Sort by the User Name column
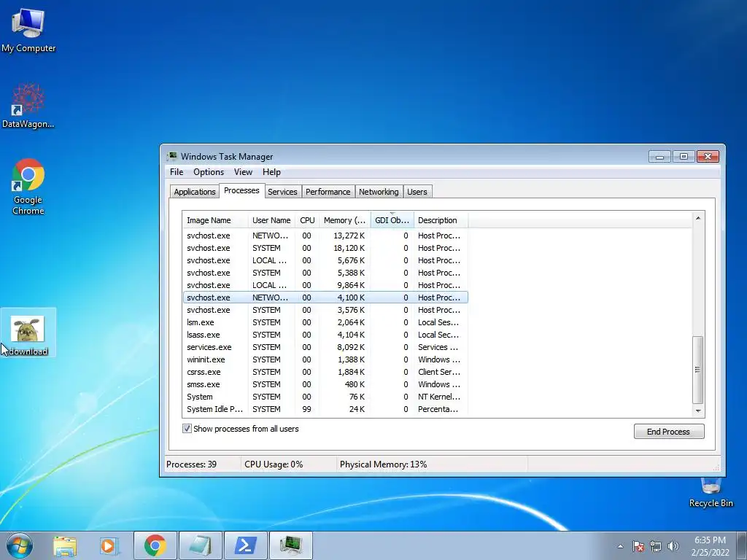747x560 pixels. tap(271, 220)
